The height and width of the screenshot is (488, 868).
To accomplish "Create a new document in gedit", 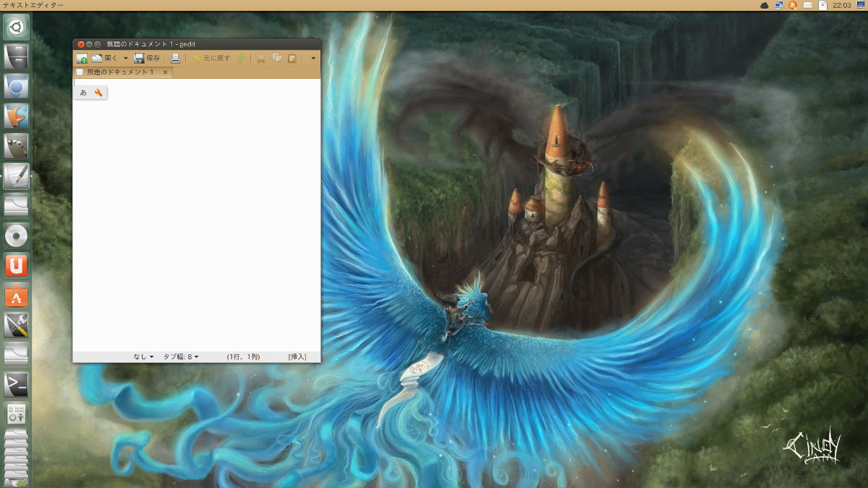I will tap(82, 58).
